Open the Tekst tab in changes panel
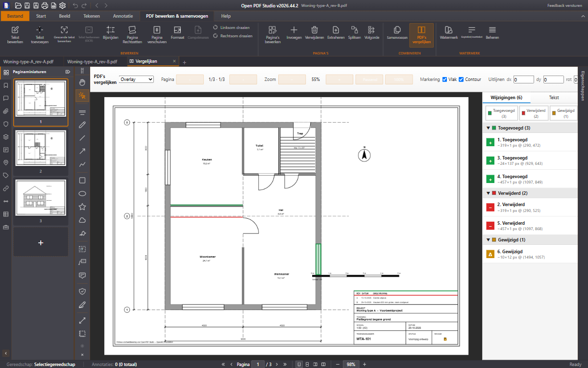This screenshot has height=368, width=588. (554, 98)
